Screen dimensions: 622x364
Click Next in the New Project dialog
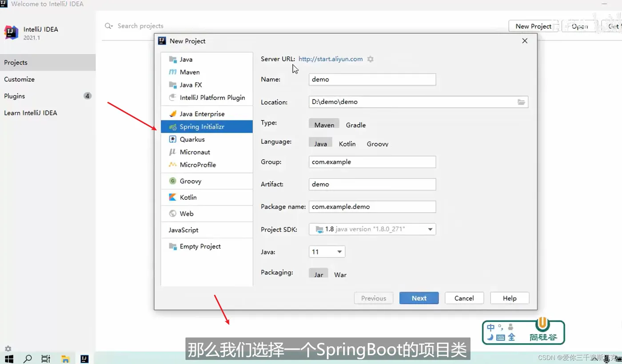(419, 298)
